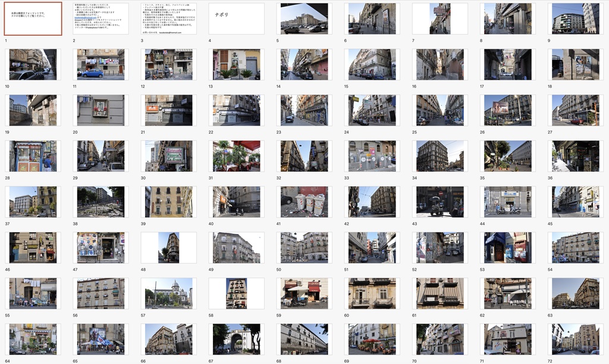The height and width of the screenshot is (364, 609).
Task: Select page 24 street signs thumbnail
Action: (372, 110)
